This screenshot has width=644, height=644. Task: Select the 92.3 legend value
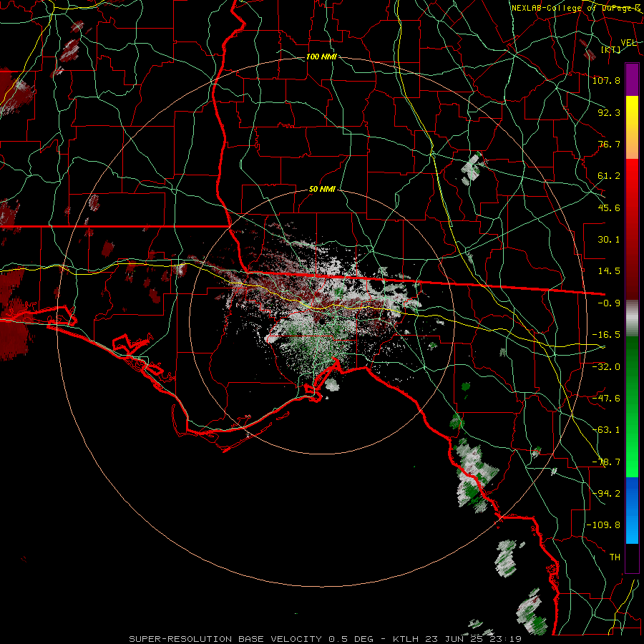[x=609, y=112]
